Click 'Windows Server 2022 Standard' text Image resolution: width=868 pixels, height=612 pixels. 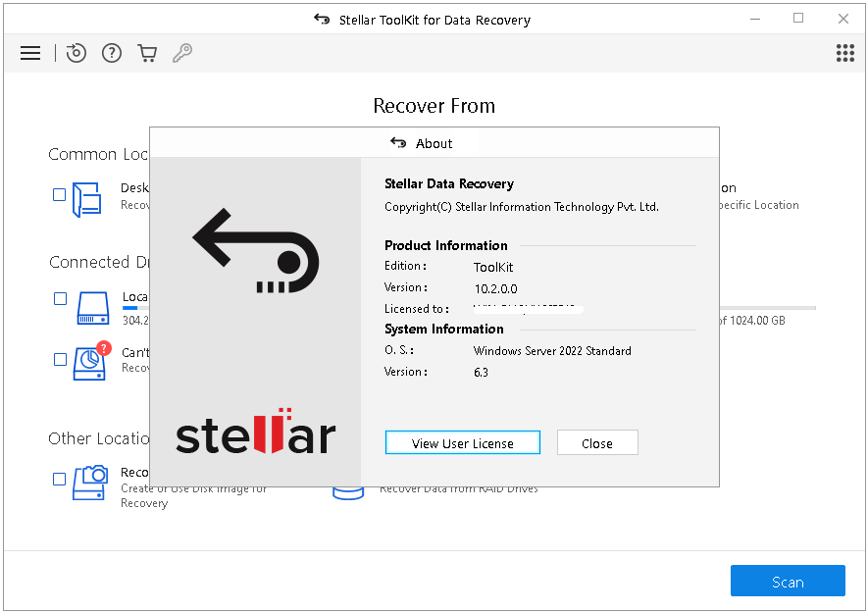click(552, 351)
